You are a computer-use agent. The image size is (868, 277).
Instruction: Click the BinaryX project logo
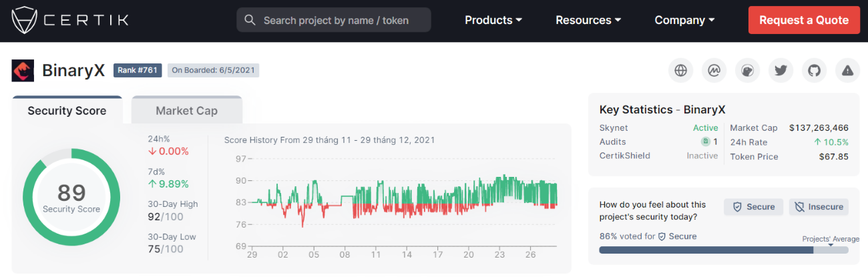point(23,70)
